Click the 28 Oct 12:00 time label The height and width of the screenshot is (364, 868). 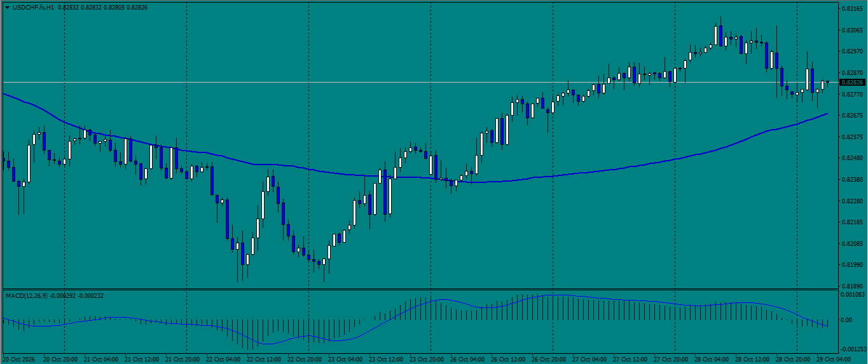click(752, 359)
